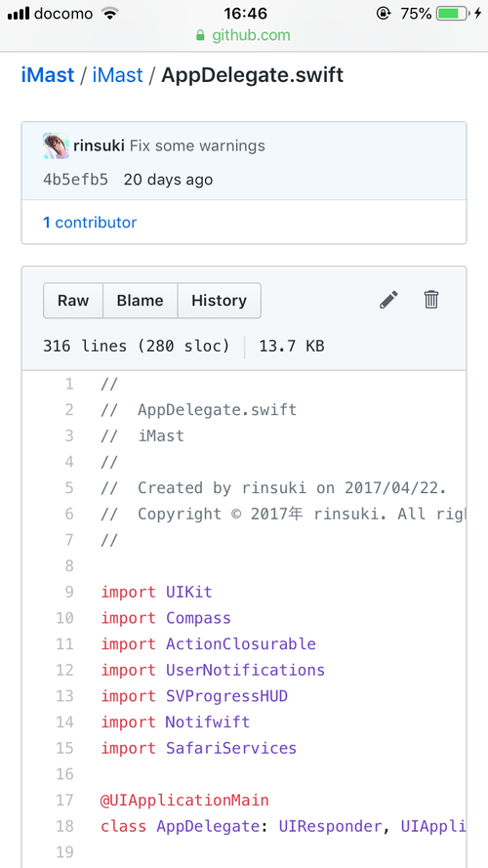Viewport: 488px width, 868px height.
Task: Tap the battery icon in status bar
Action: click(451, 14)
